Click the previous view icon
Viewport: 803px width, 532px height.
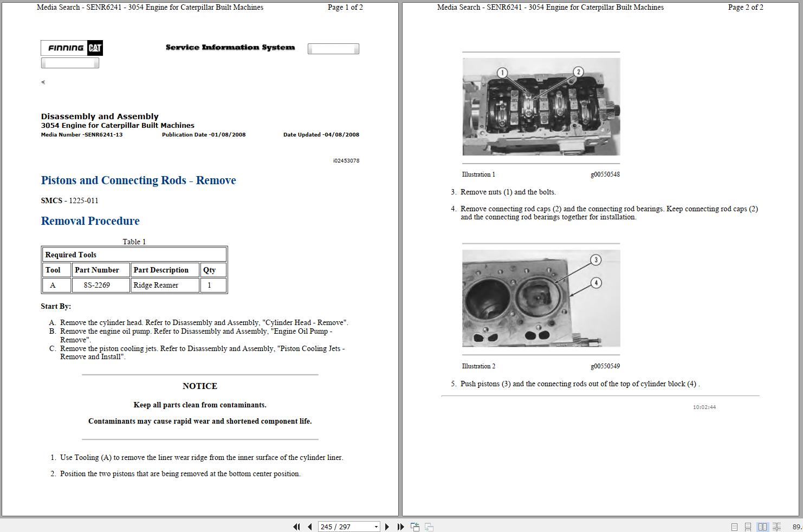pyautogui.click(x=415, y=527)
